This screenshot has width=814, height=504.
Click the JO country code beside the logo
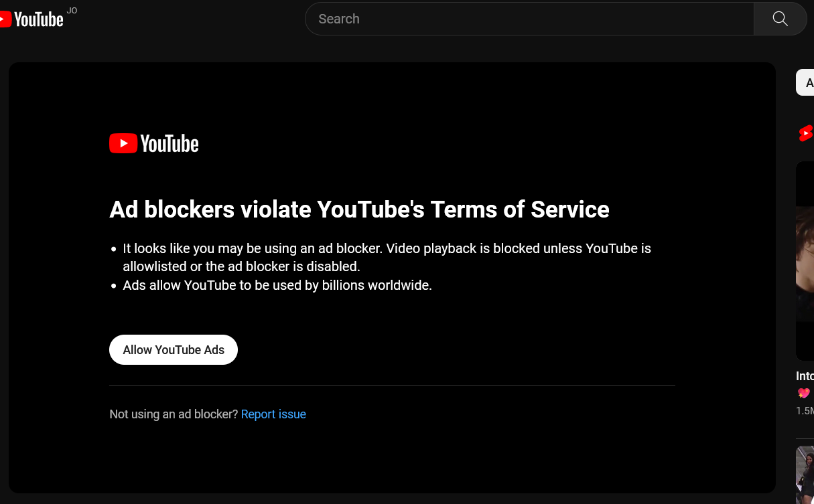[x=72, y=11]
